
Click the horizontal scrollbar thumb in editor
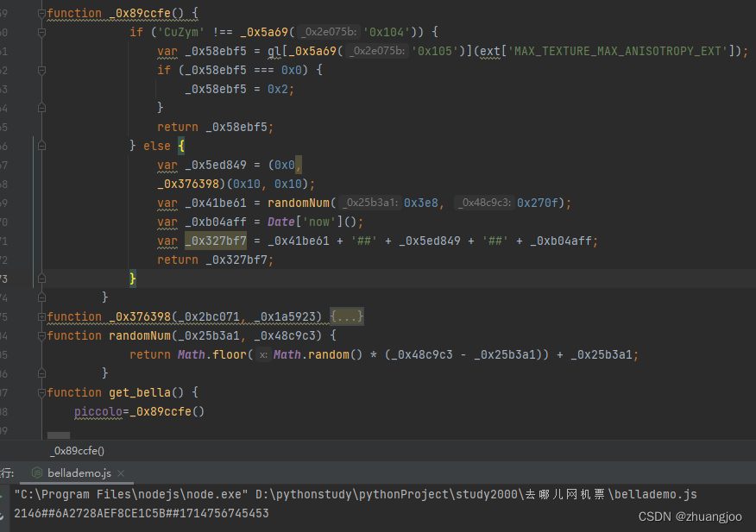[59, 435]
